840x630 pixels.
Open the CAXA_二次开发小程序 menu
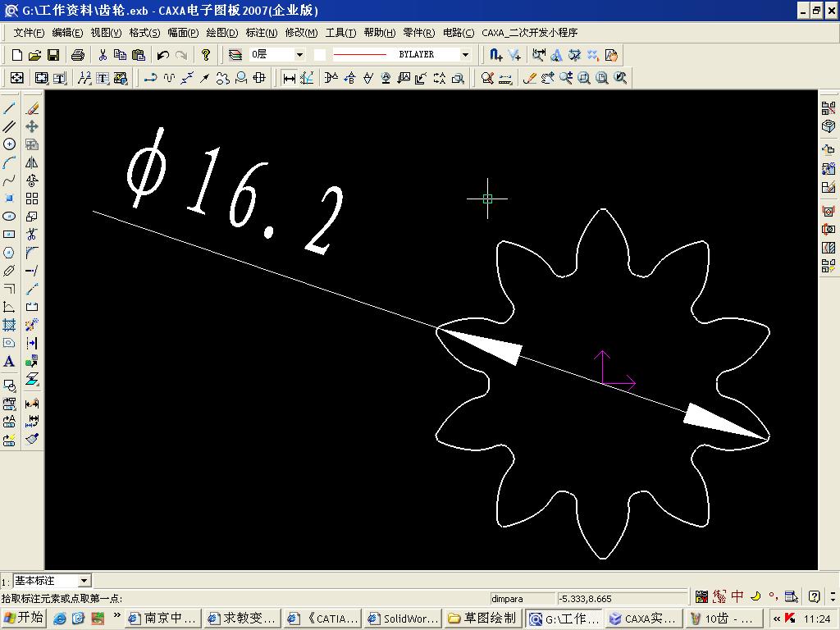click(529, 33)
